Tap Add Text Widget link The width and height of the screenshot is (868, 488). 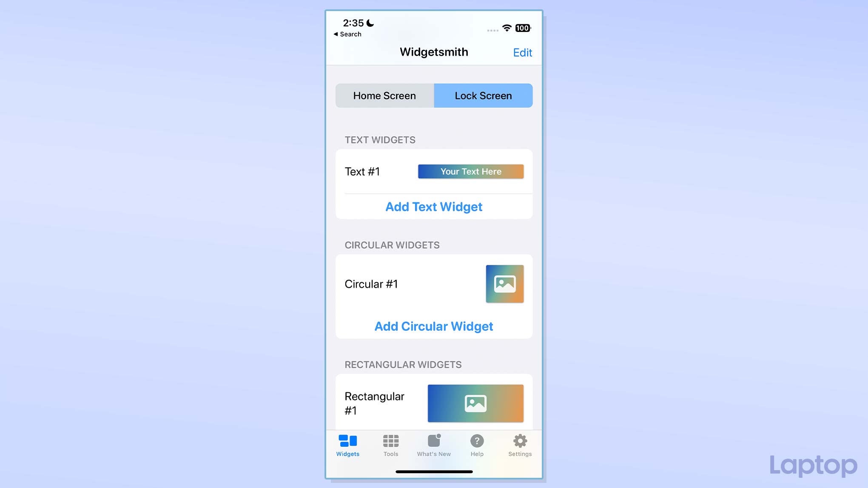point(433,207)
